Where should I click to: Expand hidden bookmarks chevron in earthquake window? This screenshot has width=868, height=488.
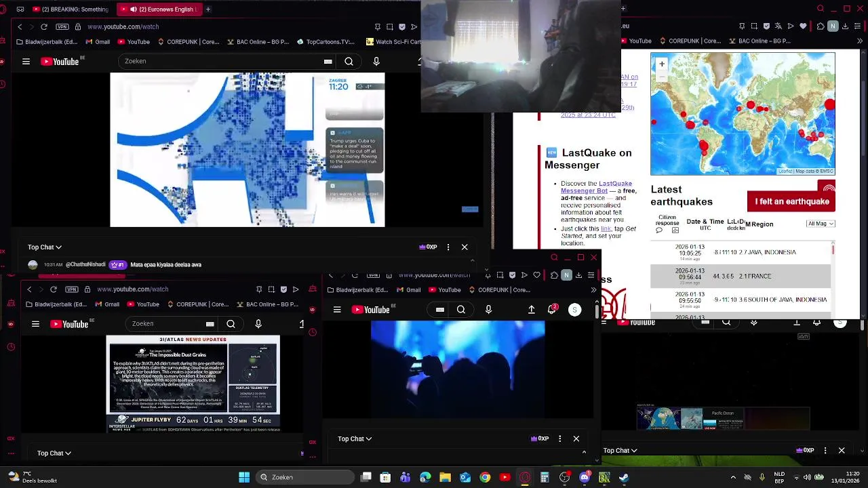point(861,41)
